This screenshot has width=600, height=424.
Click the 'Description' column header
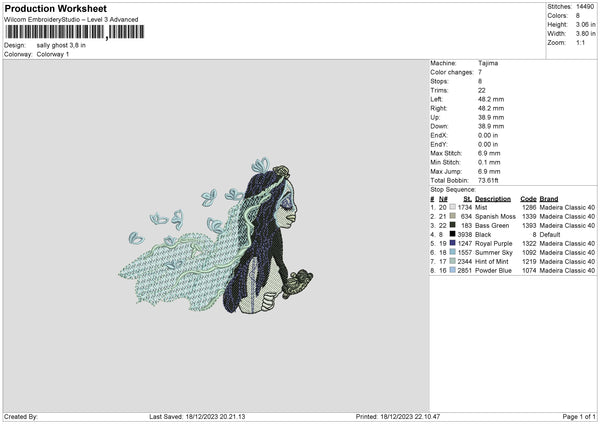click(493, 199)
